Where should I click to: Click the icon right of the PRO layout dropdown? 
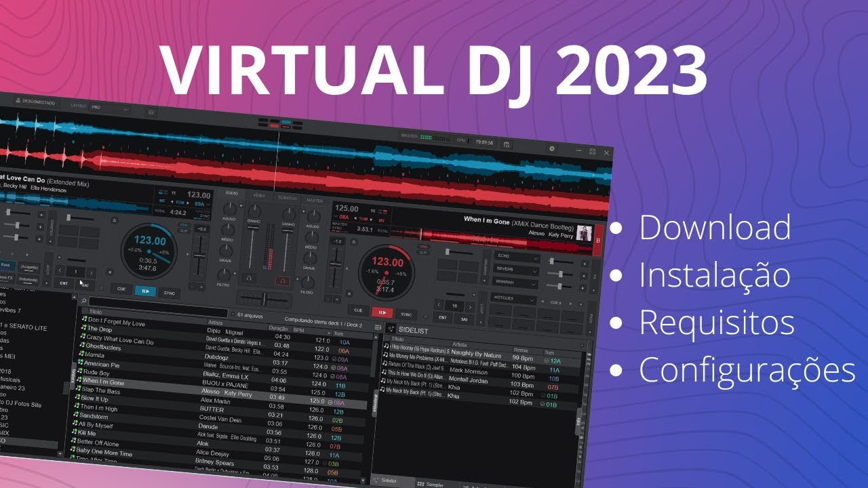(151, 111)
